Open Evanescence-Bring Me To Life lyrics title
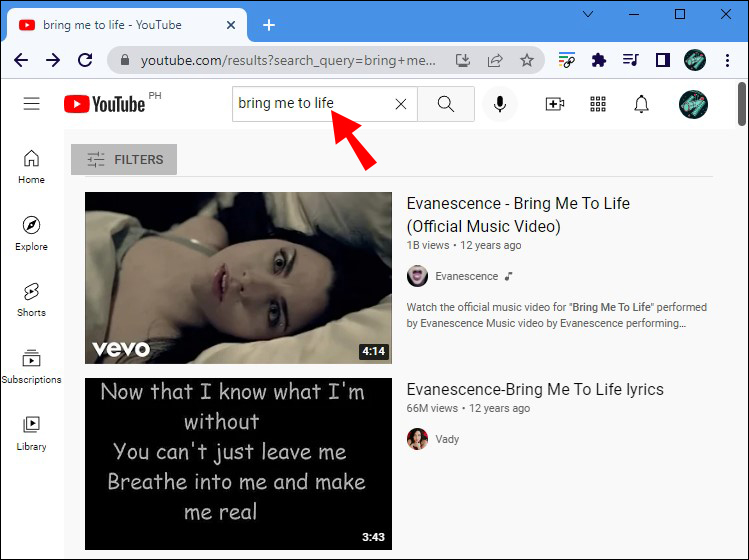The image size is (749, 560). point(535,389)
